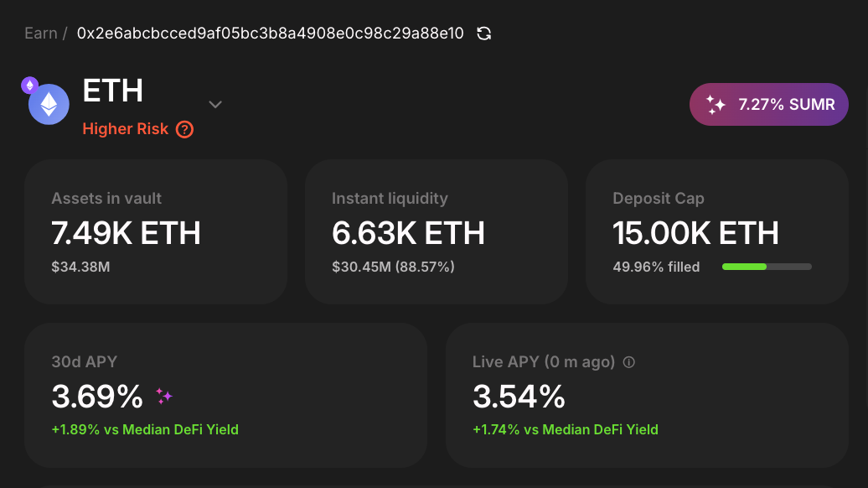The width and height of the screenshot is (868, 488).
Task: Open the Higher Risk question mark tooltip
Action: 185,129
